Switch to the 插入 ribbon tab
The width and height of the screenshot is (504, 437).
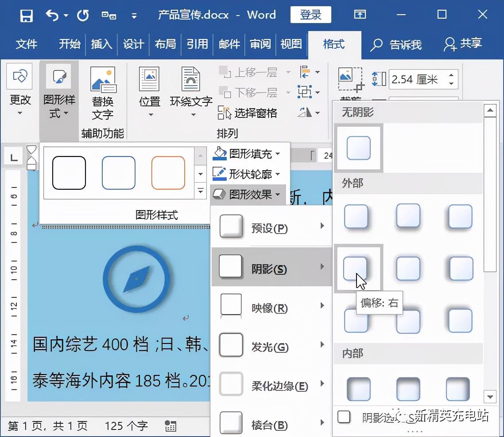tap(101, 44)
